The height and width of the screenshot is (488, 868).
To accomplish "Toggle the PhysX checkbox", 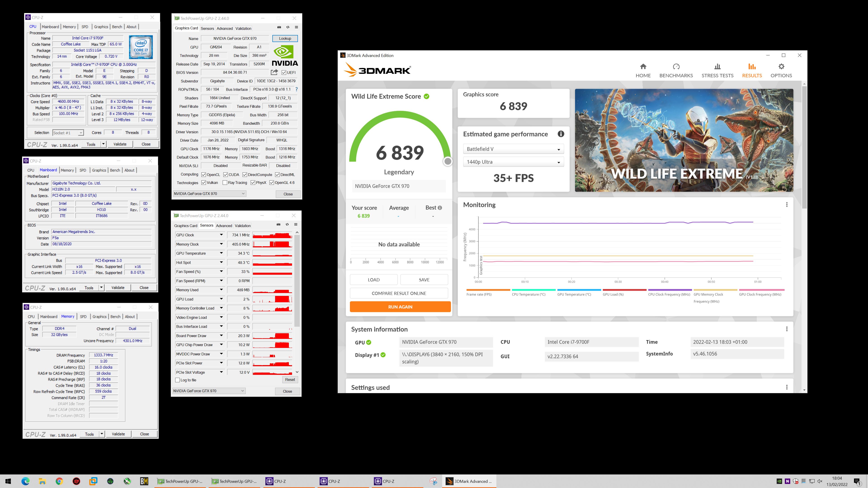I will 253,183.
